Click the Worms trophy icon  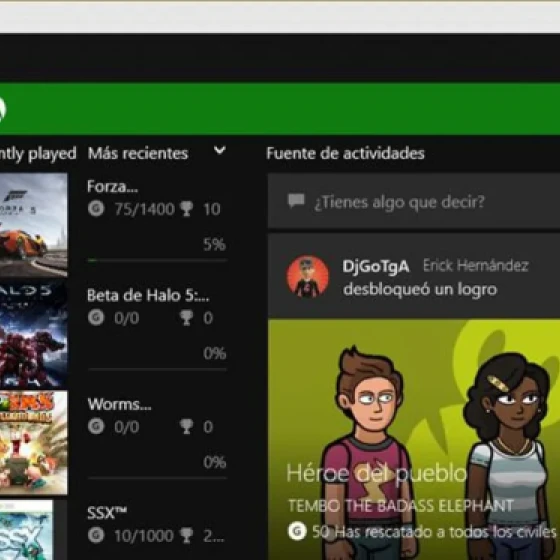186,426
